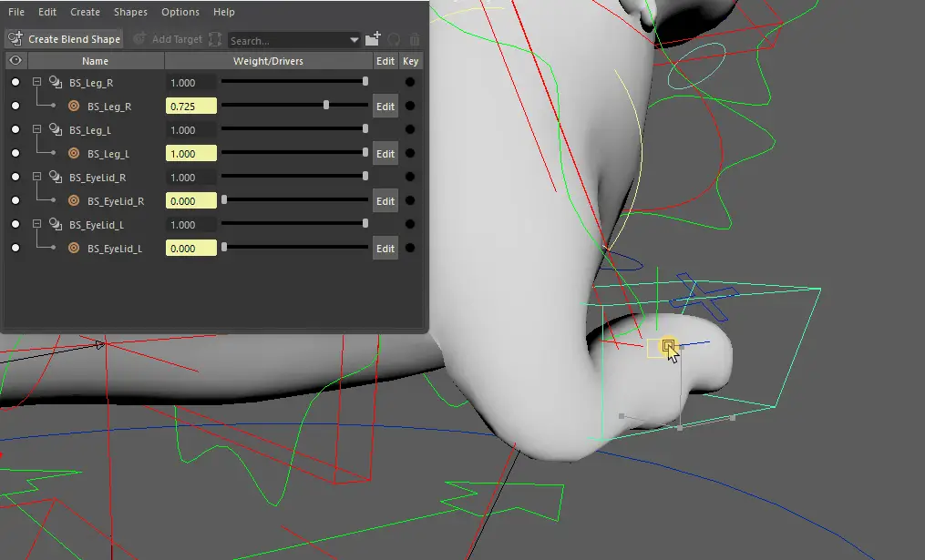Click the BS_Leg_L target orange icon
925x560 pixels.
pyautogui.click(x=74, y=154)
